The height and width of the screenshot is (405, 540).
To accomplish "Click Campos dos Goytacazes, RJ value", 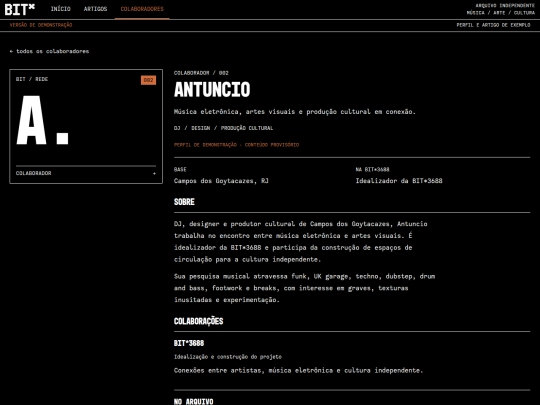I will 221,181.
